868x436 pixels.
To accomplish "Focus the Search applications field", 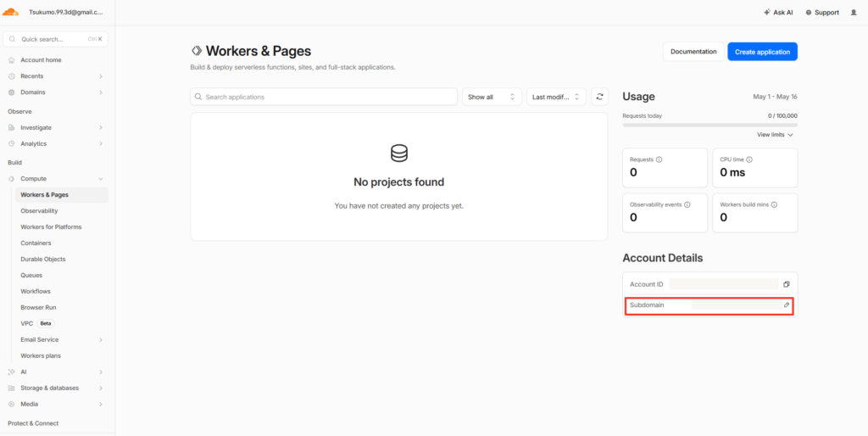I will pos(324,97).
